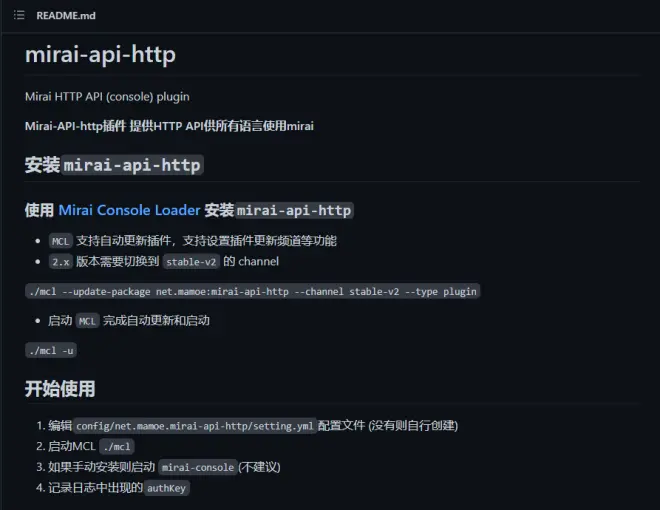The height and width of the screenshot is (510, 660).
Task: Click 完成自动更新和启动 text
Action: (156, 321)
